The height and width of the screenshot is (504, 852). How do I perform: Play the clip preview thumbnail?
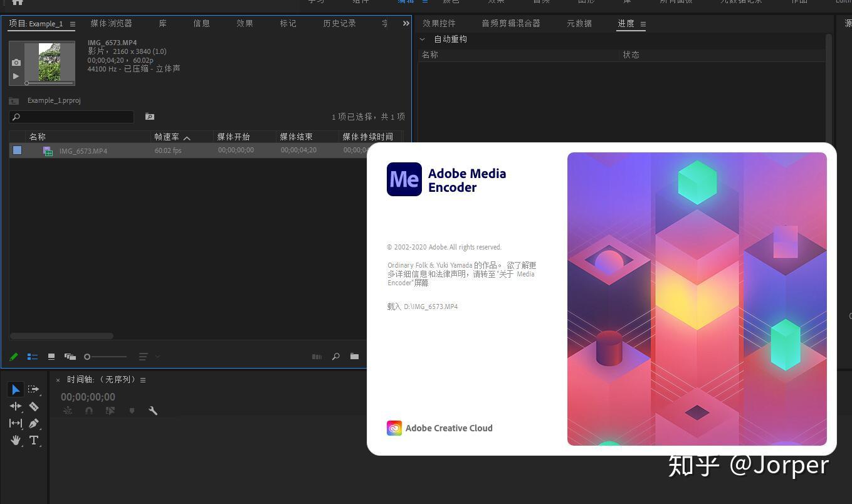coord(16,76)
